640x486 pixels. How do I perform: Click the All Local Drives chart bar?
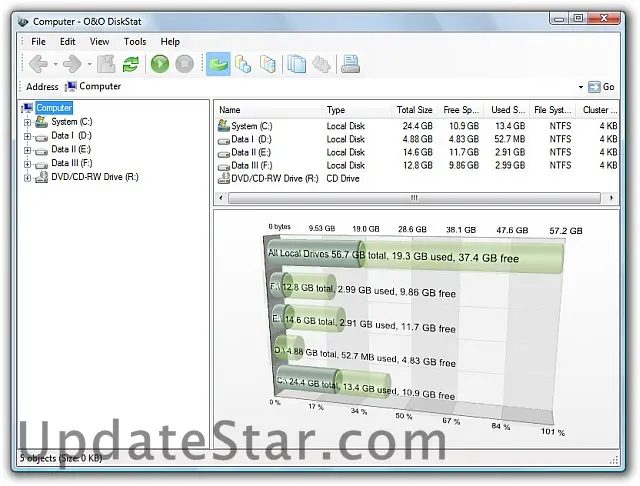[x=415, y=256]
